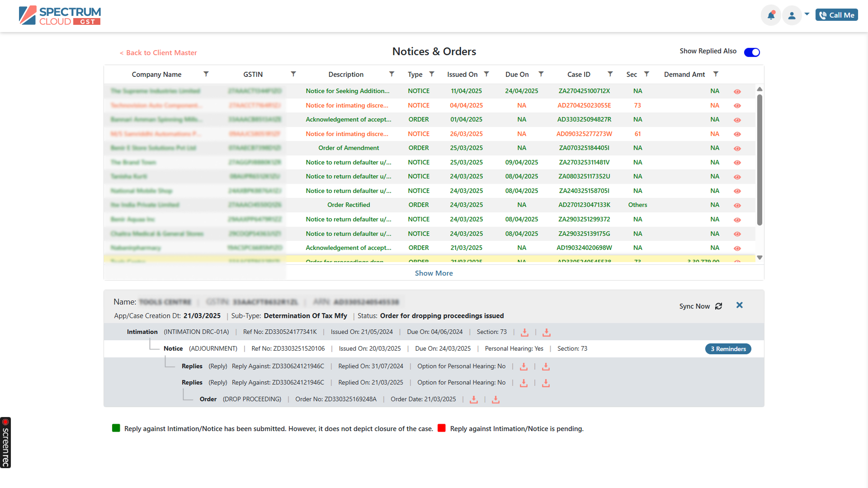Screen dimensions: 868x488
Task: Download second file of DROP PROCEEDING order
Action: 495,400
